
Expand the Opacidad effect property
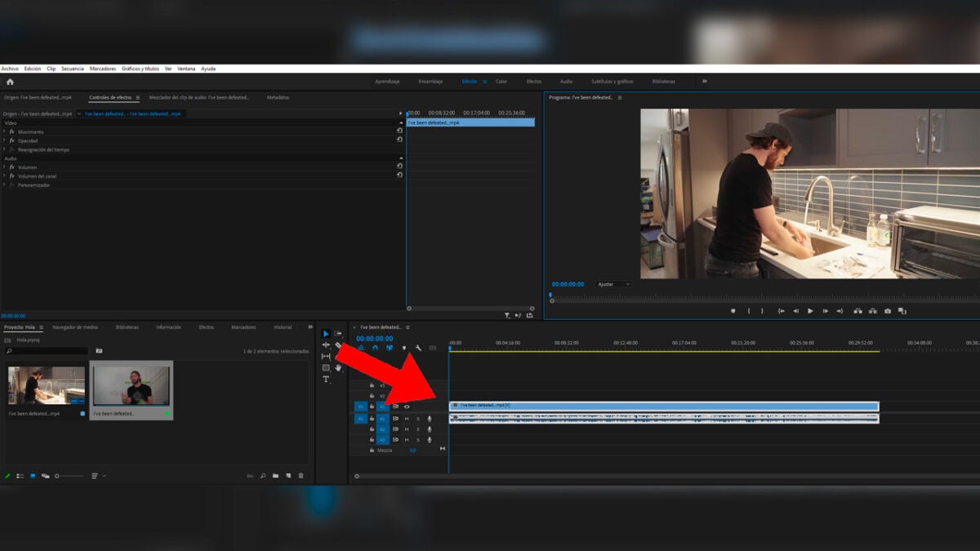click(4, 140)
